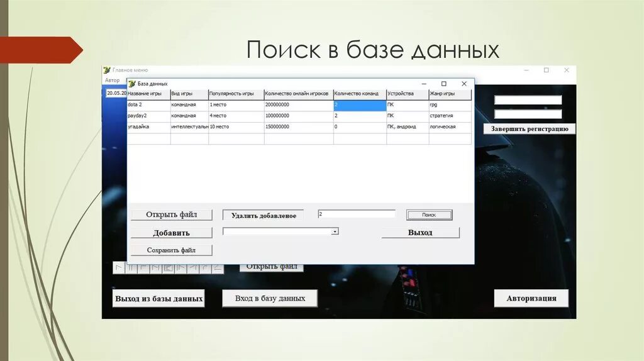Click the Удалить добавленое button

[x=264, y=216]
